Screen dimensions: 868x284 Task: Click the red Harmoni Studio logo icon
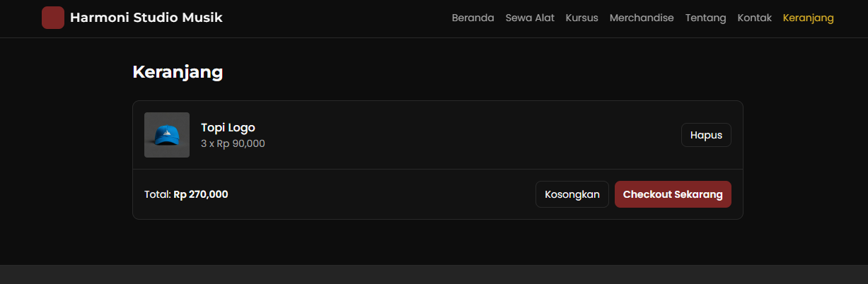53,18
